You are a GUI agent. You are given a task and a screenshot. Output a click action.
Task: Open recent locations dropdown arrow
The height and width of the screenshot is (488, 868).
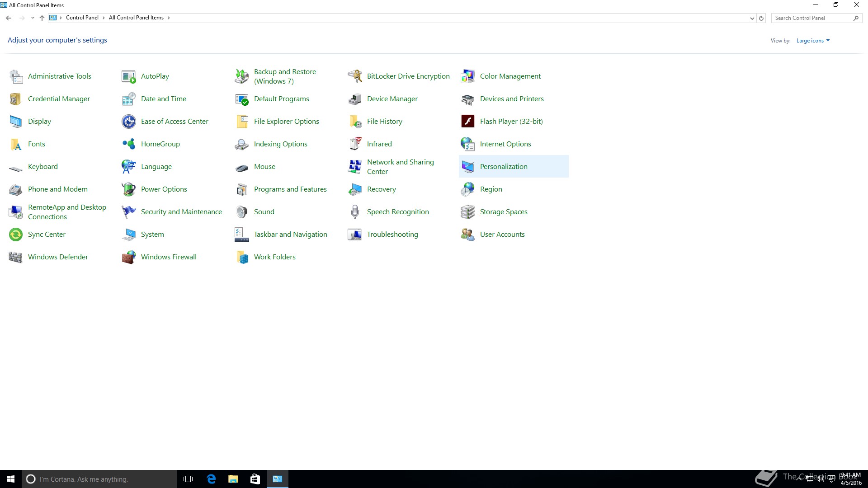coord(33,18)
